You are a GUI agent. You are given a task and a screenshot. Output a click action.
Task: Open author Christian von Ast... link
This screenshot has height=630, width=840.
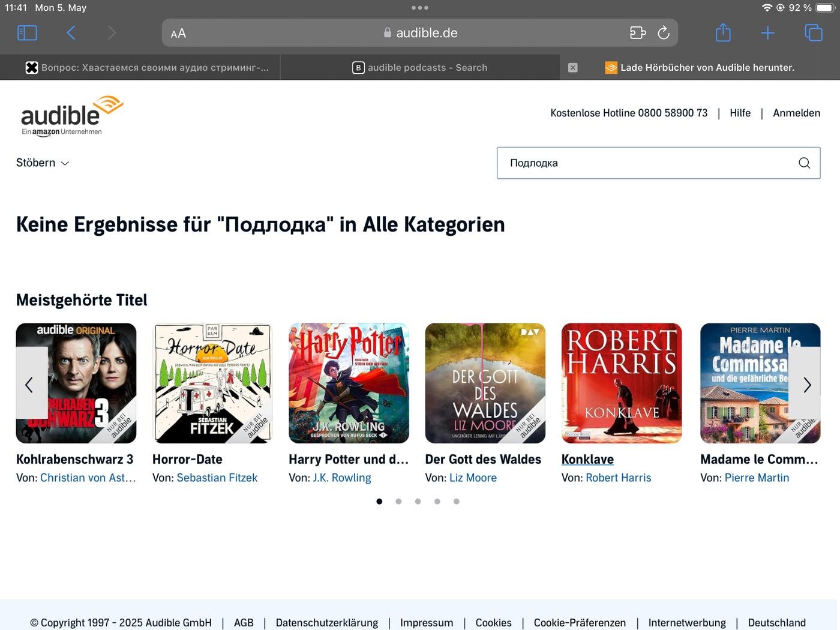(x=88, y=478)
